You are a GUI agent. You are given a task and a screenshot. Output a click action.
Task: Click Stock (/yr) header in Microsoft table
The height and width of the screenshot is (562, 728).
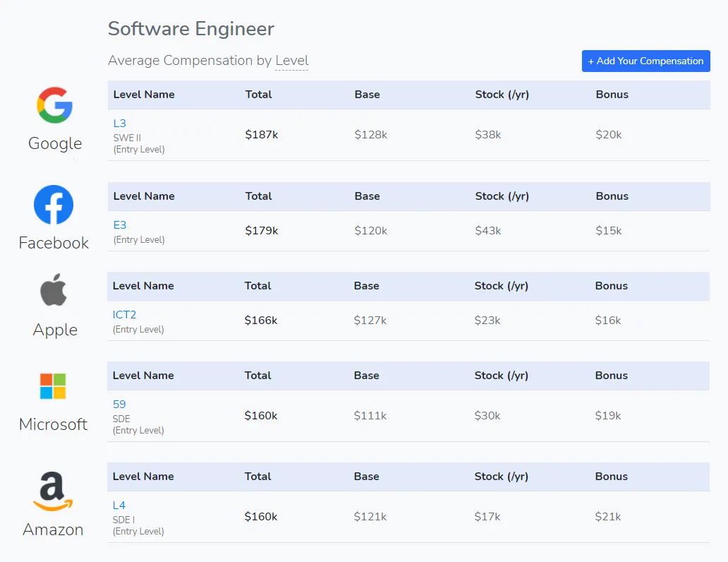click(x=502, y=376)
